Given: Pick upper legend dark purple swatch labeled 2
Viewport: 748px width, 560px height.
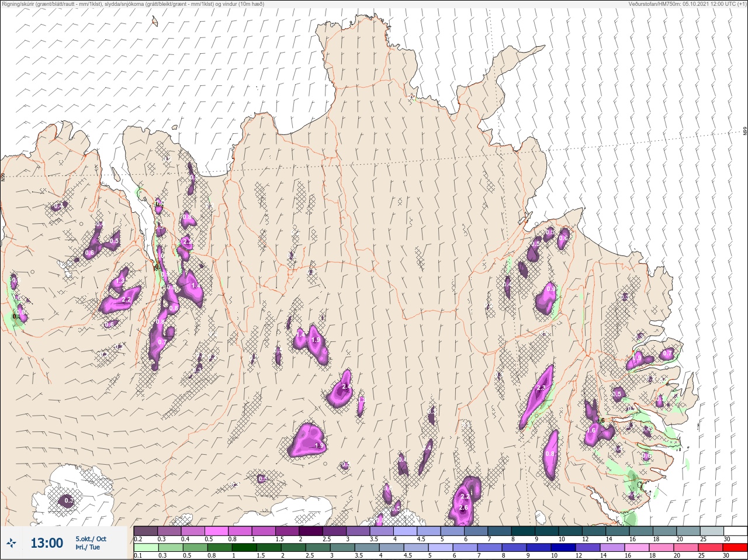Looking at the screenshot, I should [x=311, y=531].
